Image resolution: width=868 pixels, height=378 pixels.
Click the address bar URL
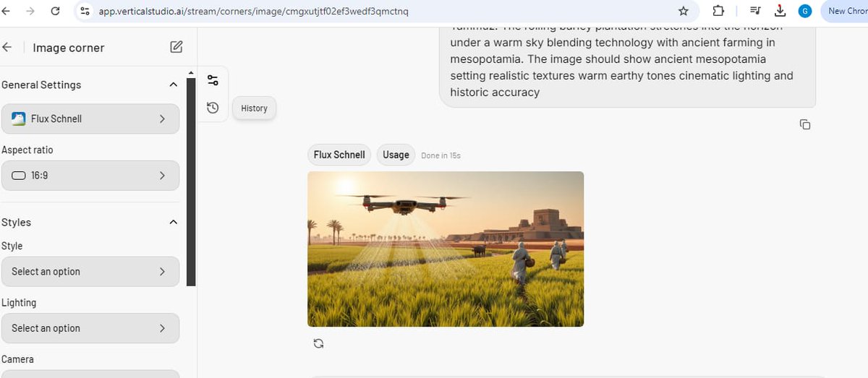(253, 12)
